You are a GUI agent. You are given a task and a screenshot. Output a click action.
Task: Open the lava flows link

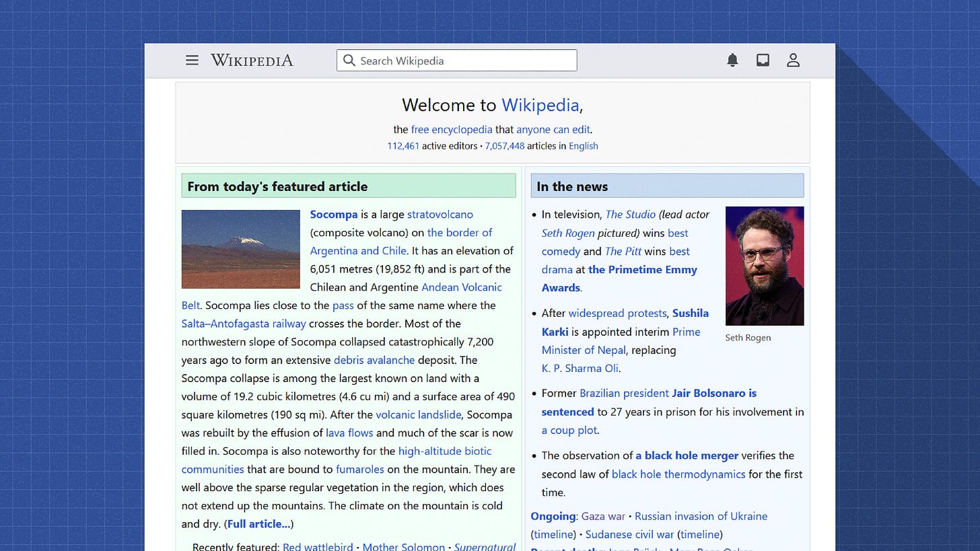tap(349, 433)
